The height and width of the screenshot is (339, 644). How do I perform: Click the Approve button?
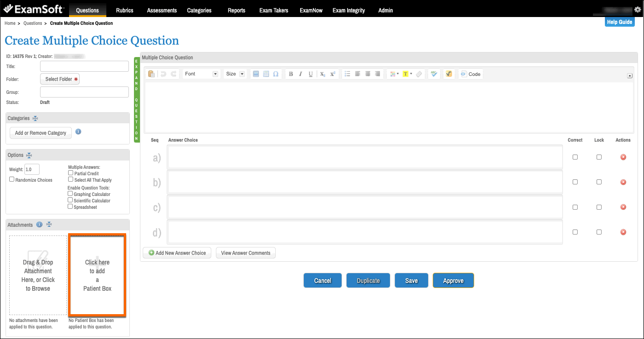453,281
